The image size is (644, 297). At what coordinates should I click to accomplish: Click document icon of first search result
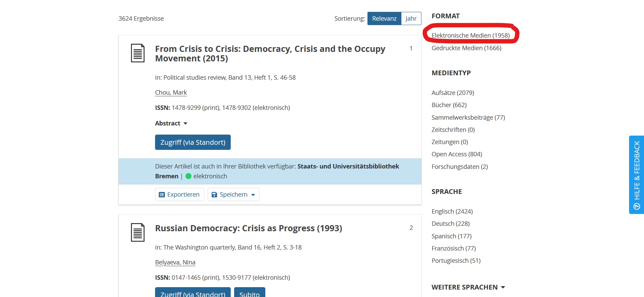click(x=138, y=53)
